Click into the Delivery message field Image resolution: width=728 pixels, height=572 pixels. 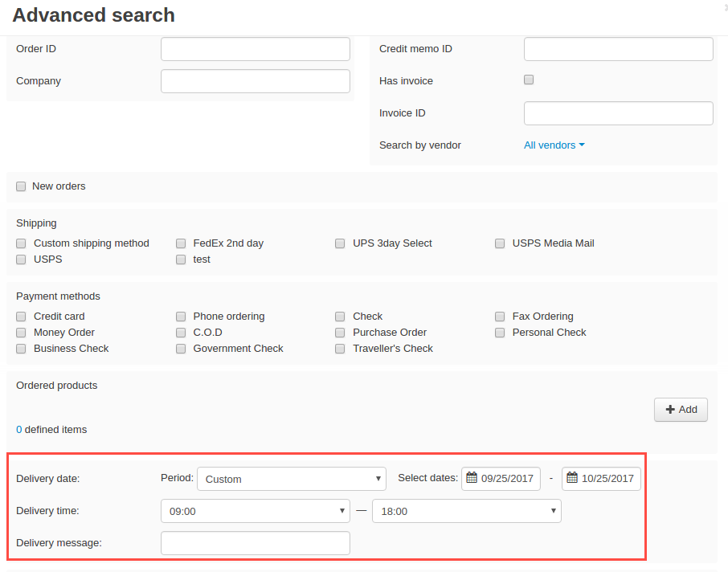coord(256,543)
